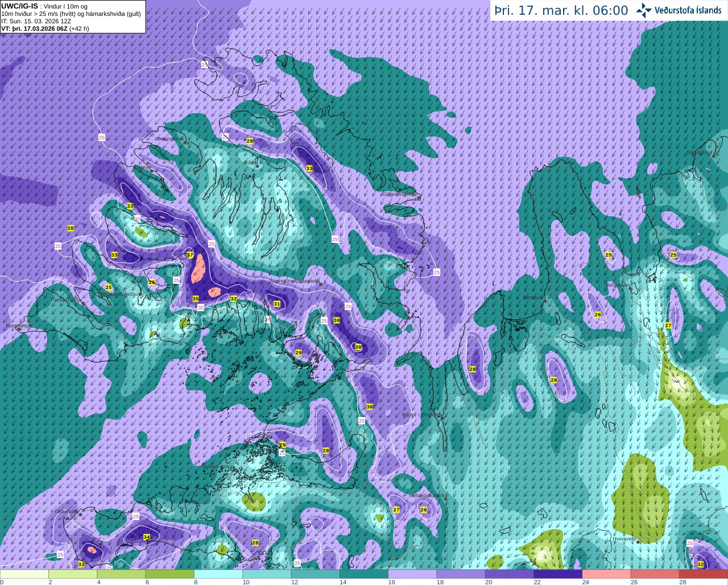Select the olive green 6–8 m/s legend swatch
Screen dimensions: 728x586
point(170,574)
